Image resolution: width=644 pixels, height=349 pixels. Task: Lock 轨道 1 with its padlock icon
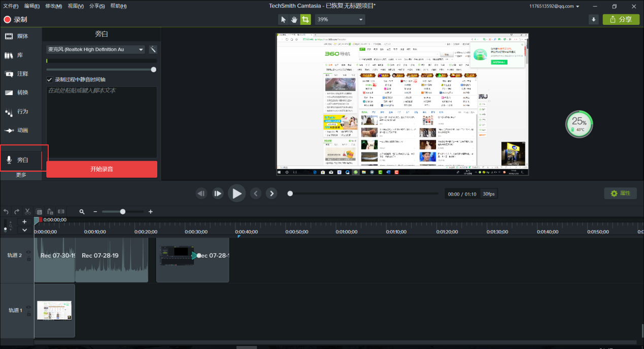click(29, 314)
